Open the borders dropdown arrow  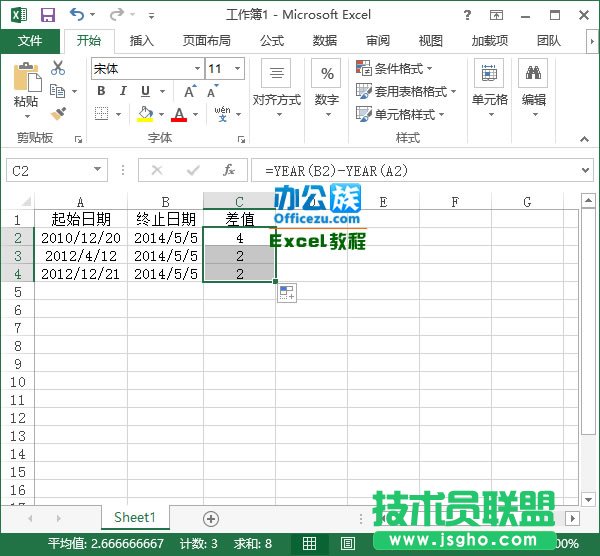click(118, 114)
